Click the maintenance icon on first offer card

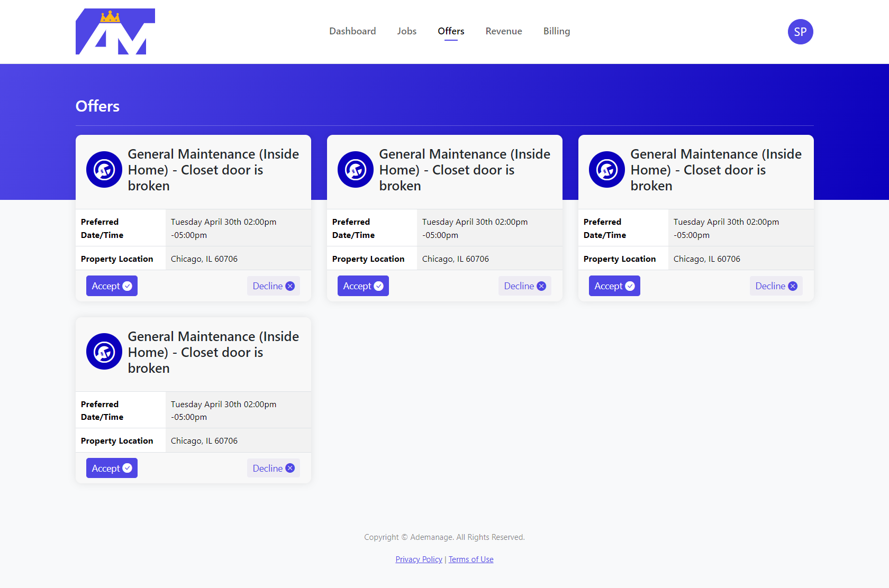104,170
